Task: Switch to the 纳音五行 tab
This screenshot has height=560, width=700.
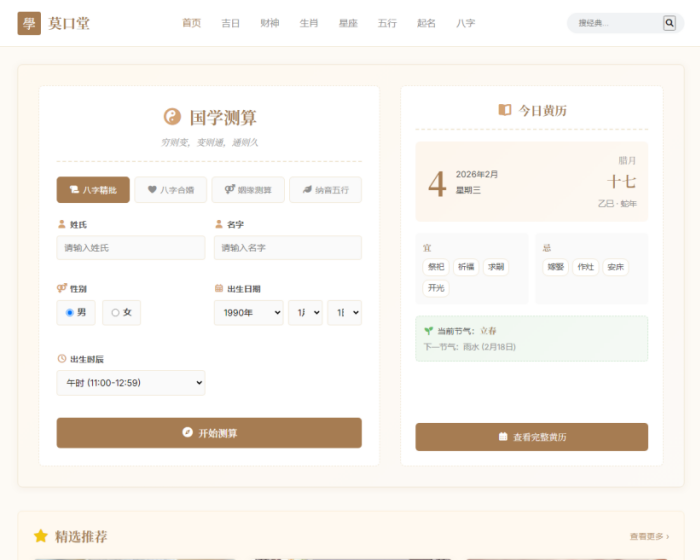Action: tap(325, 189)
